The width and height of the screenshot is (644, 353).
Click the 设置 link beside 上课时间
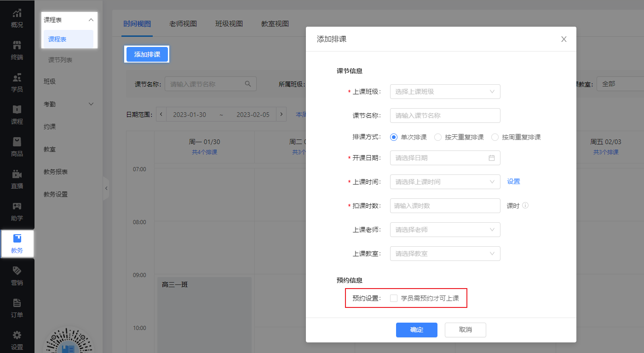[x=514, y=182]
